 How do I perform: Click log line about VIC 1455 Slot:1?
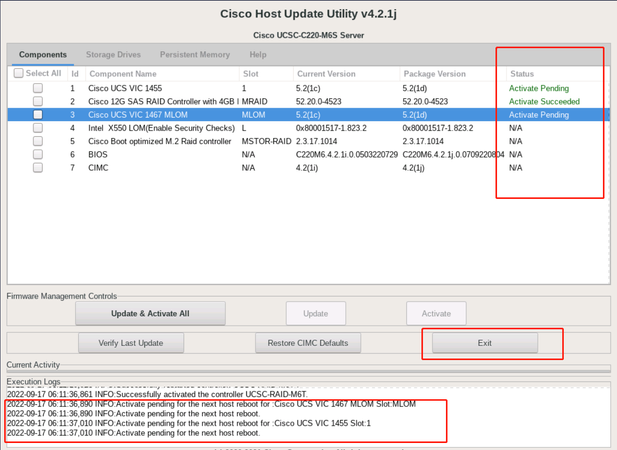point(189,423)
